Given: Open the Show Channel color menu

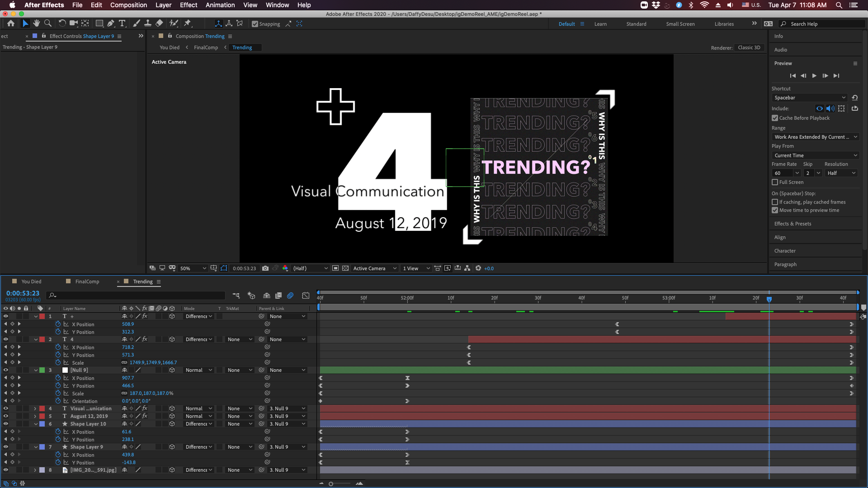Looking at the screenshot, I should point(285,268).
